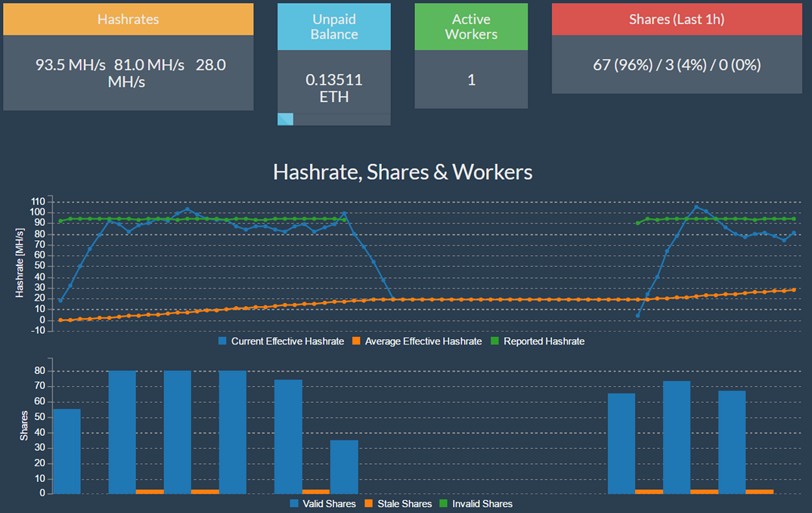The image size is (812, 513).
Task: Select the orange Hashrates card header
Action: click(128, 19)
